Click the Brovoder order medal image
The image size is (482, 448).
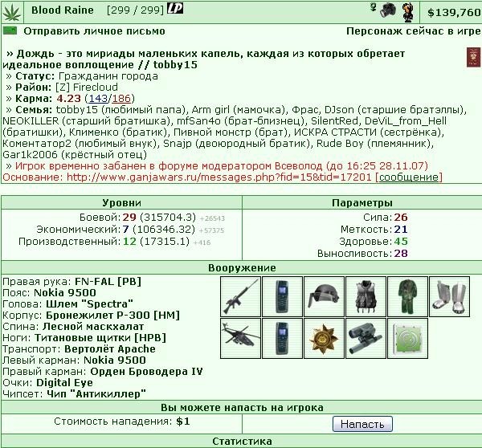tap(324, 338)
